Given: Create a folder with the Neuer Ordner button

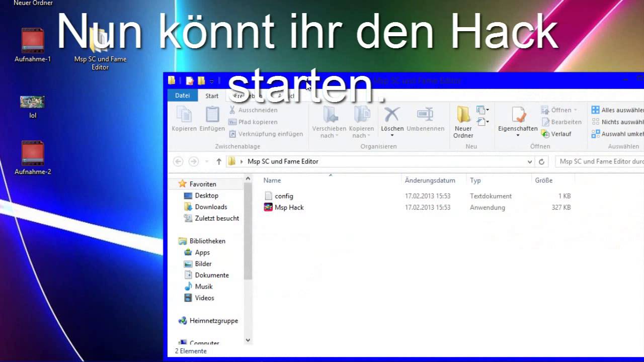Looking at the screenshot, I should coord(463,122).
